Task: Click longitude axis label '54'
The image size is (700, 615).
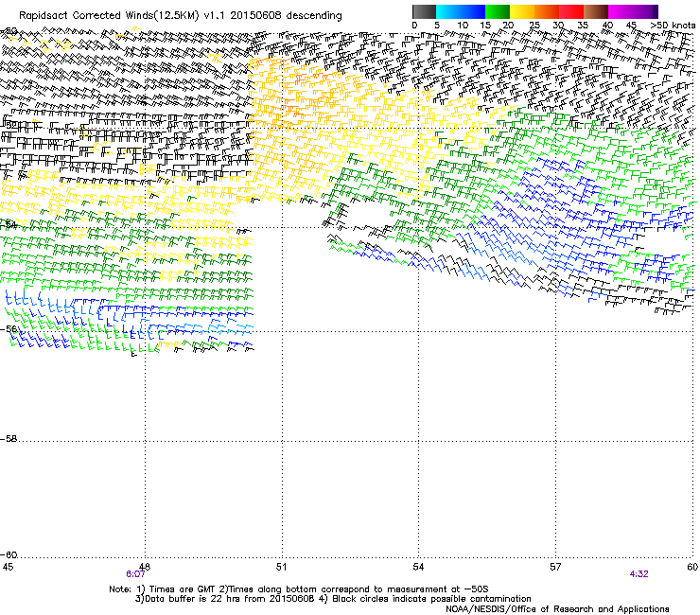Action: click(x=418, y=567)
